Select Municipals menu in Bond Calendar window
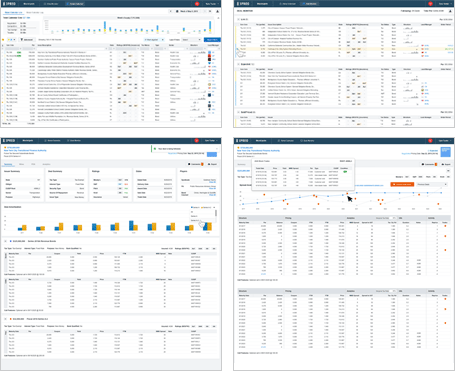Viewport: 455px width, 371px height. 30,4
